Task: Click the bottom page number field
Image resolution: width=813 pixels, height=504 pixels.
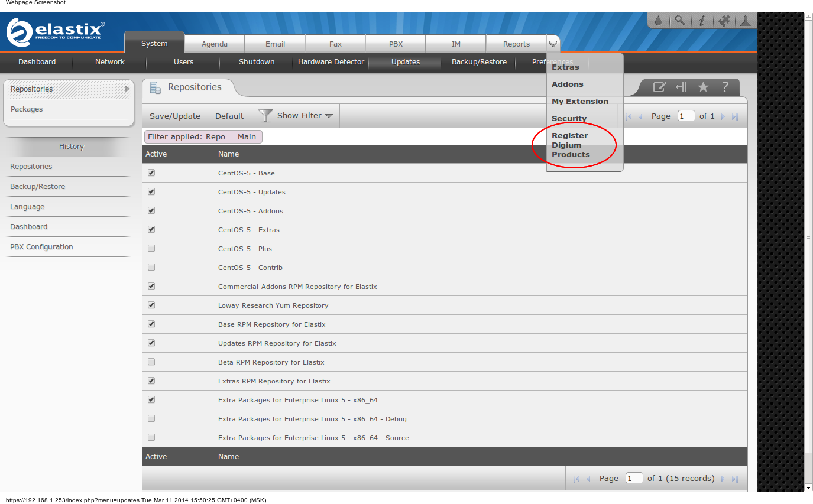Action: coord(634,479)
